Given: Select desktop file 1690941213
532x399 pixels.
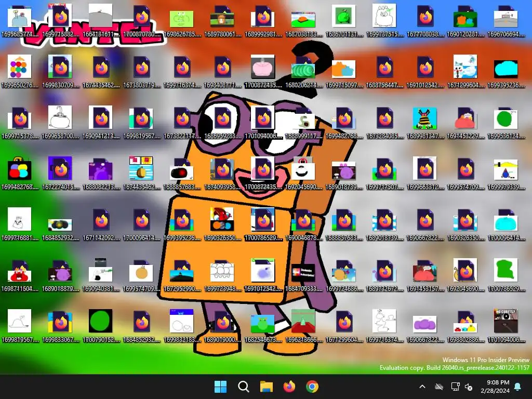Looking at the screenshot, I should [x=101, y=123].
